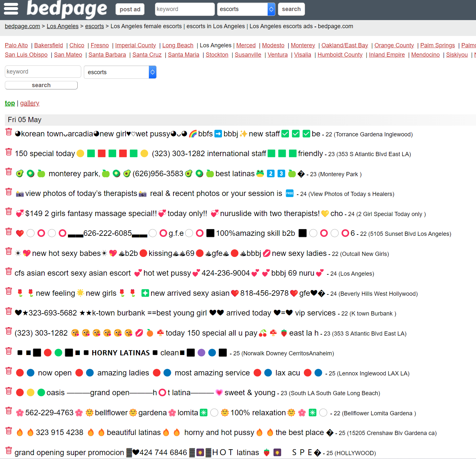This screenshot has width=476, height=459.
Task: Open Monterey city link
Action: click(x=303, y=45)
